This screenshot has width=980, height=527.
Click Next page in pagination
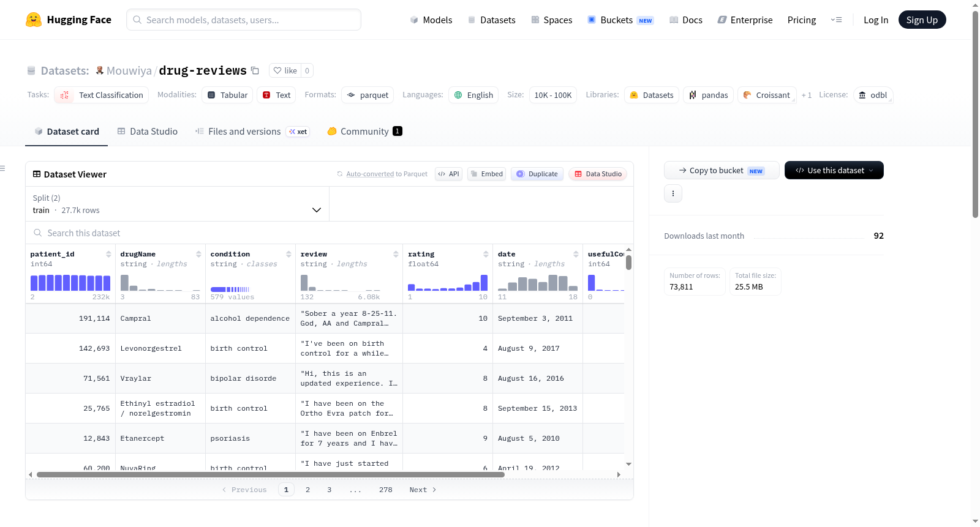[423, 490]
